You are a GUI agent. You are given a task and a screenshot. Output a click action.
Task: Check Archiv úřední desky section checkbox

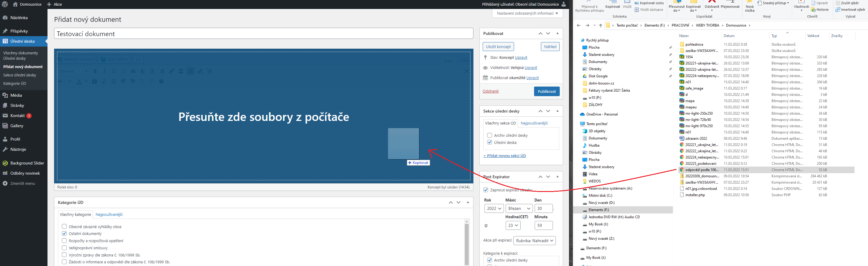coord(490,135)
